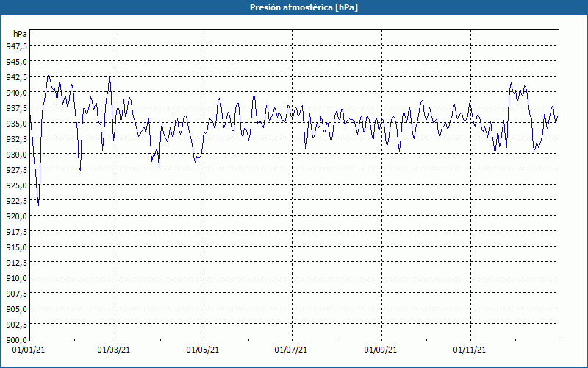Select the 905,0 y-axis value

(x=16, y=308)
